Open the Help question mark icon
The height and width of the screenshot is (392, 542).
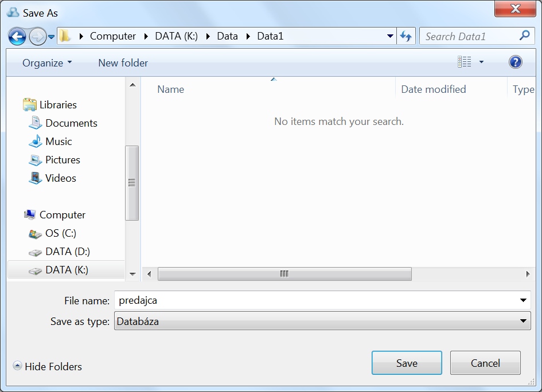click(515, 62)
